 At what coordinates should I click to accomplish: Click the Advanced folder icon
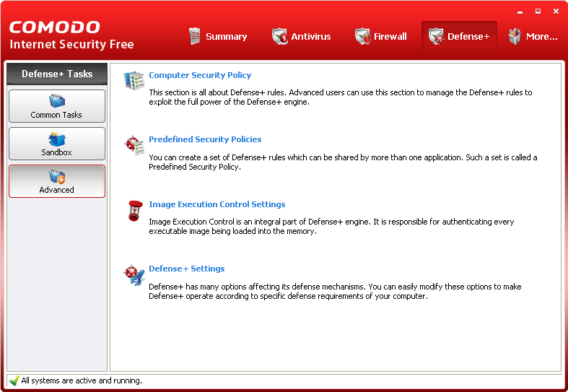tap(57, 176)
